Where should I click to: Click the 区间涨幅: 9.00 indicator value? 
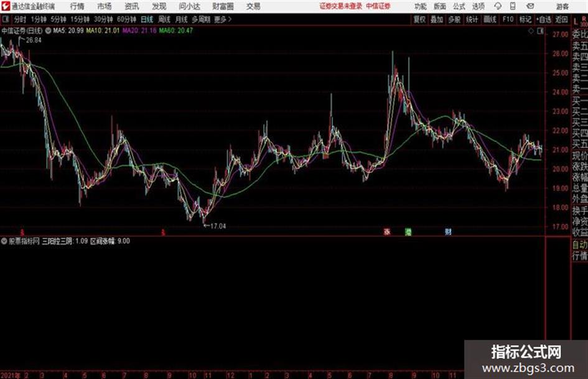click(110, 241)
